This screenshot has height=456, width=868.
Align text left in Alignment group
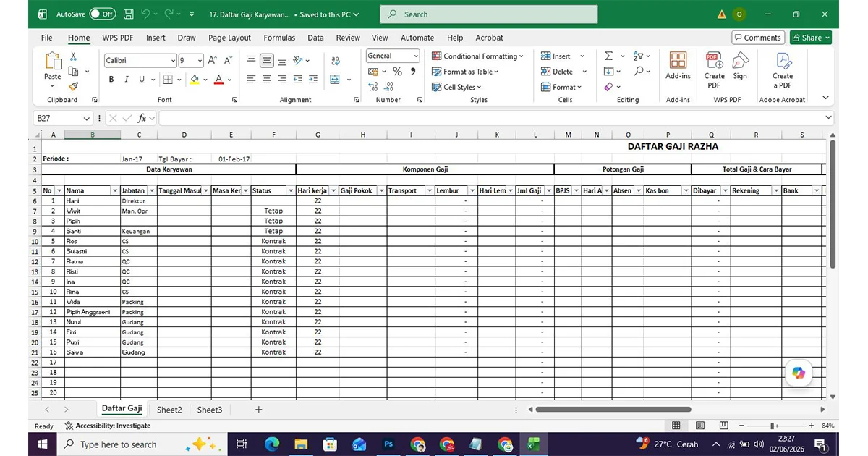point(251,80)
